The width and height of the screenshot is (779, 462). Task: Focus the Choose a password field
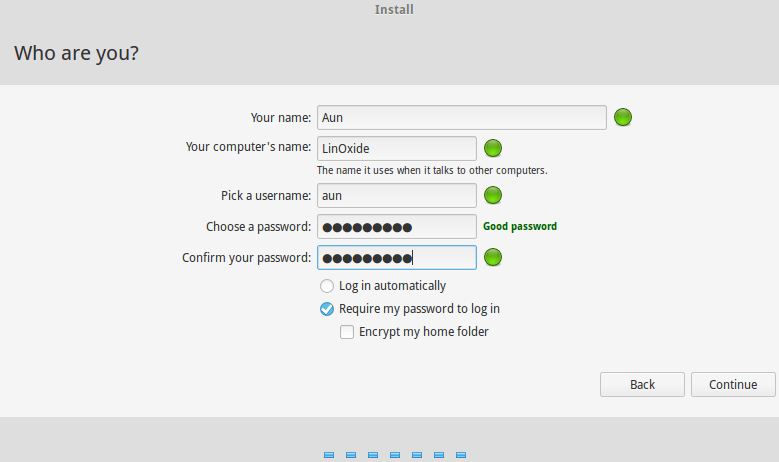pos(396,227)
